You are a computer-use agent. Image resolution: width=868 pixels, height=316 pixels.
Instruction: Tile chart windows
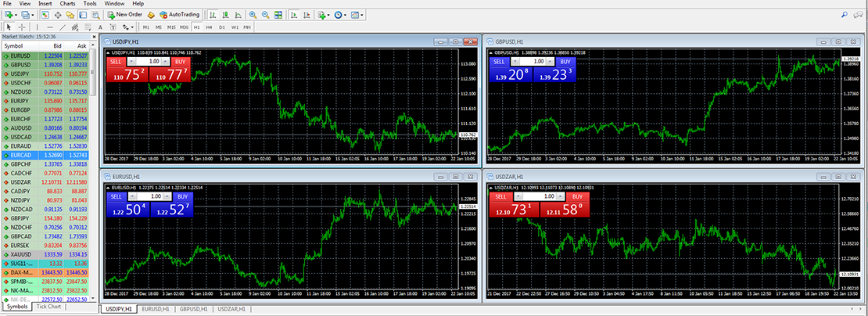click(278, 14)
